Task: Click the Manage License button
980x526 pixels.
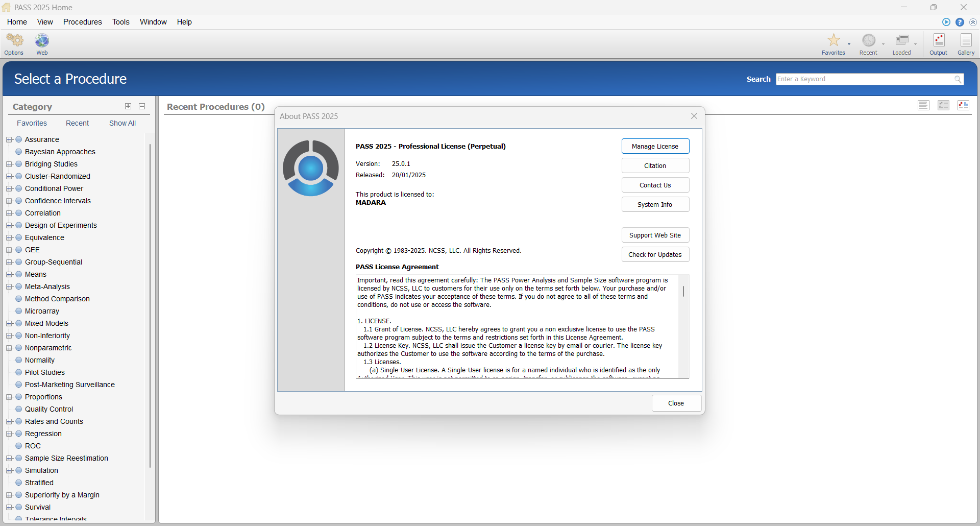Action: [x=655, y=146]
